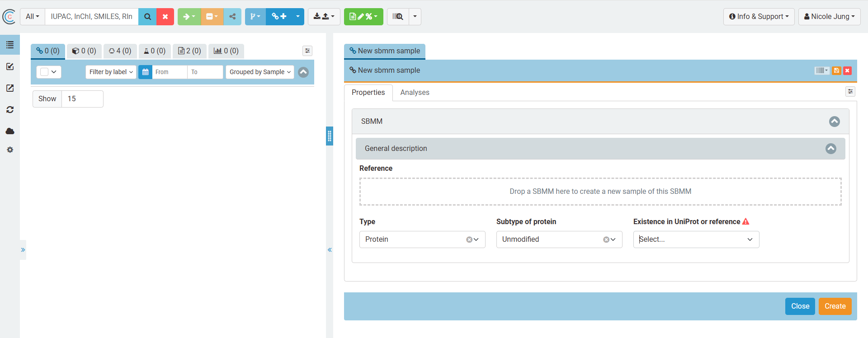
Task: Click the share icon in the top toolbar
Action: point(232,17)
